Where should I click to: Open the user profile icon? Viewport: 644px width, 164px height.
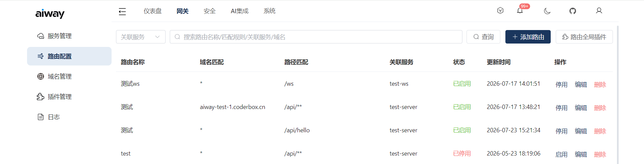[599, 11]
